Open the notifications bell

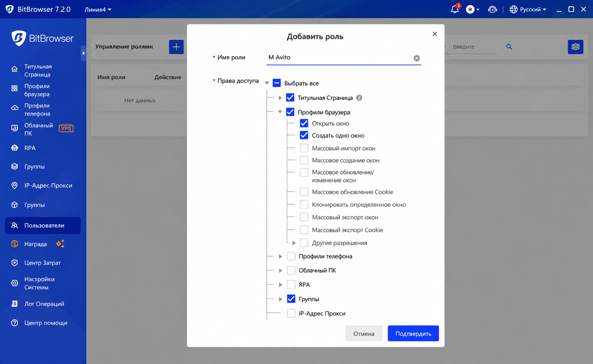(455, 9)
